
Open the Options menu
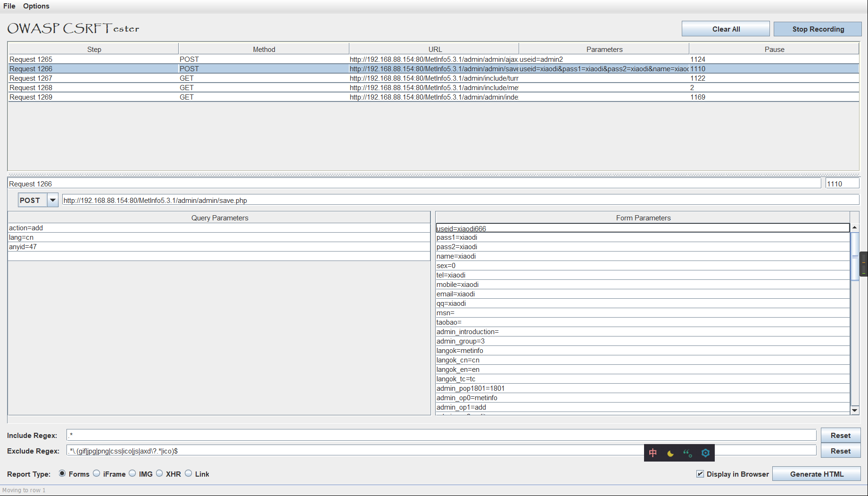(x=36, y=6)
